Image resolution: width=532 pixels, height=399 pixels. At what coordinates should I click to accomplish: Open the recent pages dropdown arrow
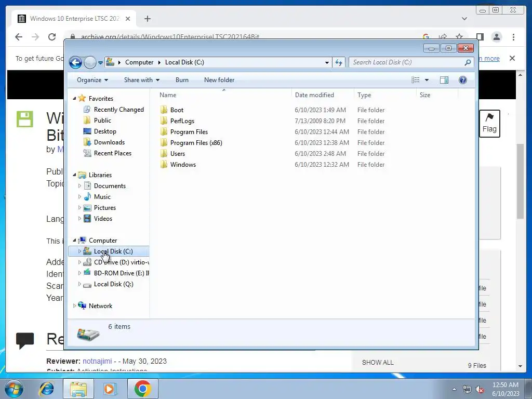tap(100, 63)
